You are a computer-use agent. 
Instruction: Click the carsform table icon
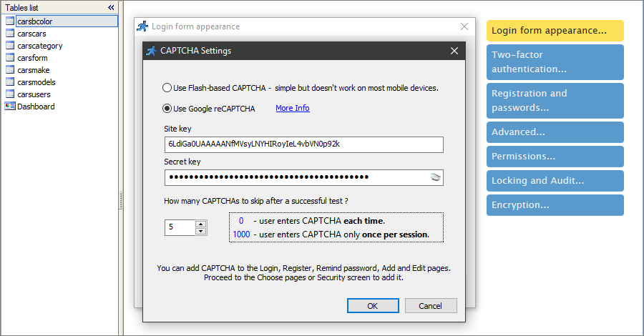click(x=10, y=57)
